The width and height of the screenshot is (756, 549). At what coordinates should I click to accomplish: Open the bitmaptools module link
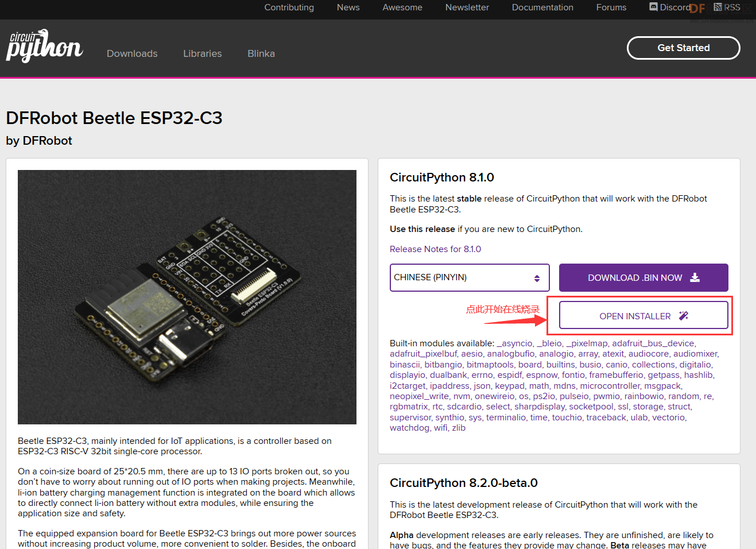tap(490, 365)
